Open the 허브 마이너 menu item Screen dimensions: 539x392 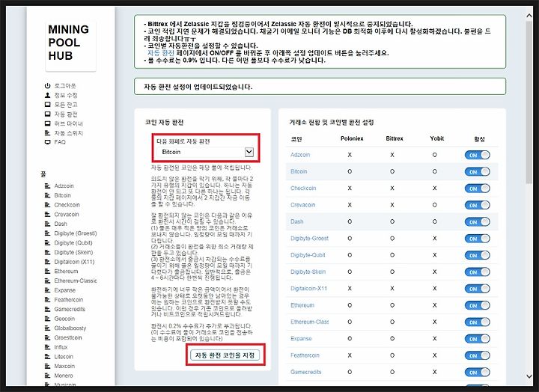tap(68, 123)
